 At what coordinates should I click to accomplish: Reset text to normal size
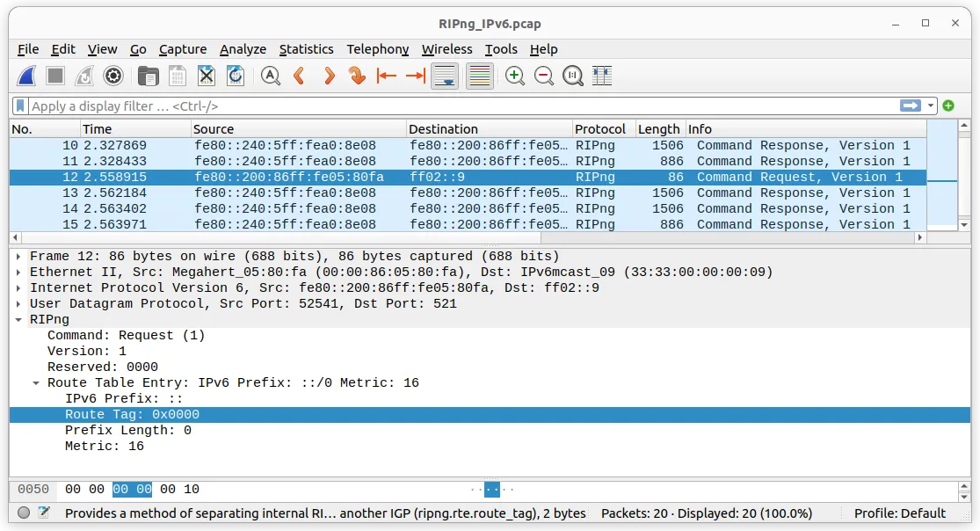point(573,76)
